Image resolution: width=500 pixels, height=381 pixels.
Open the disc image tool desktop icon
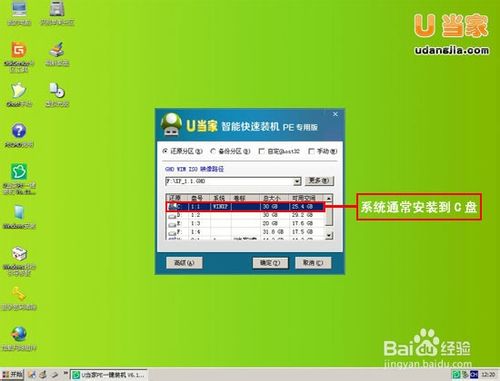57,95
